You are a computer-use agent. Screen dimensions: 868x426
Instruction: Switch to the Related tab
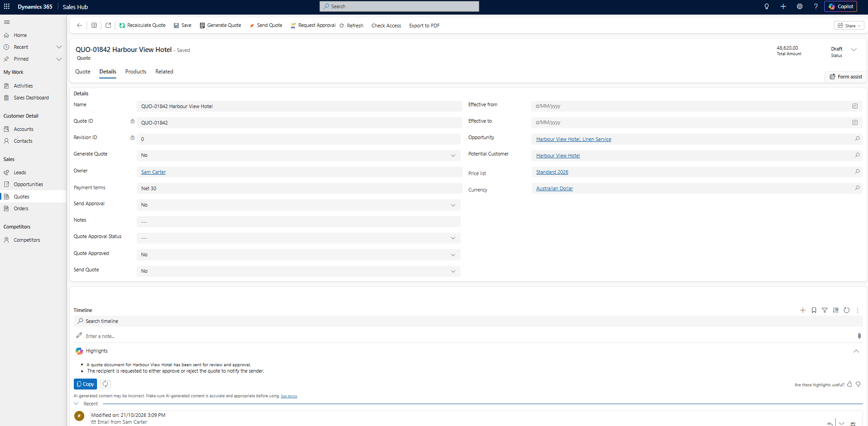click(x=164, y=72)
